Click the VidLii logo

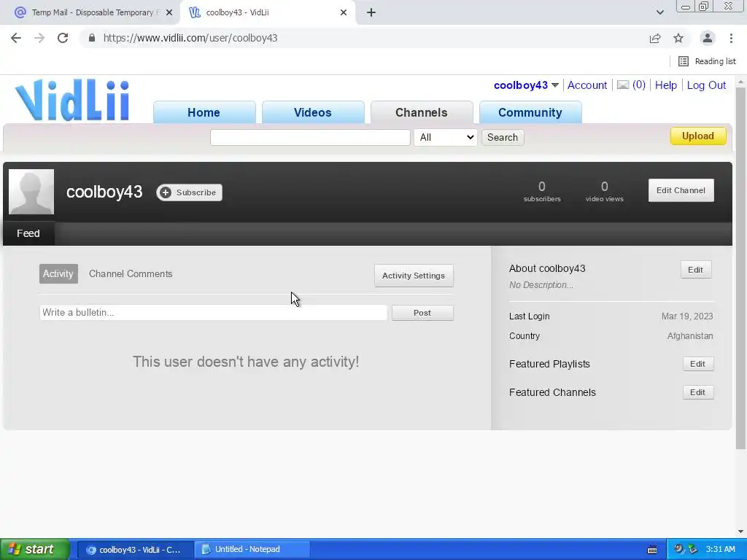tap(72, 99)
